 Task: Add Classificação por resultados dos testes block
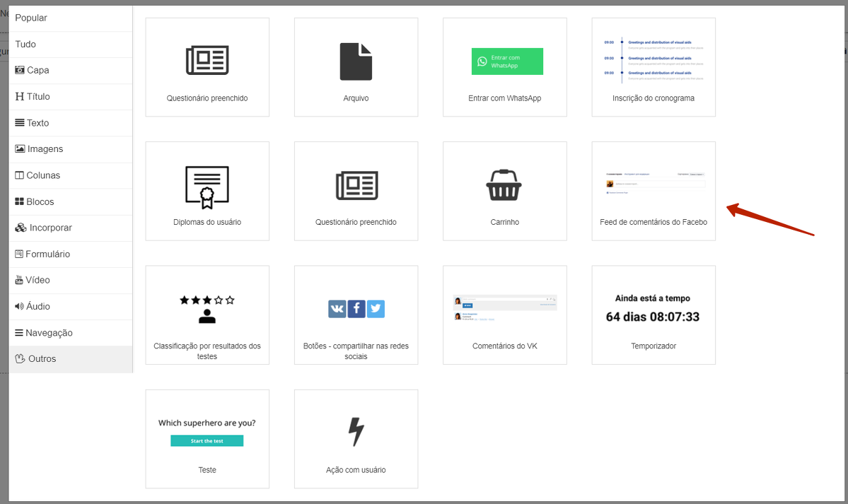(207, 315)
